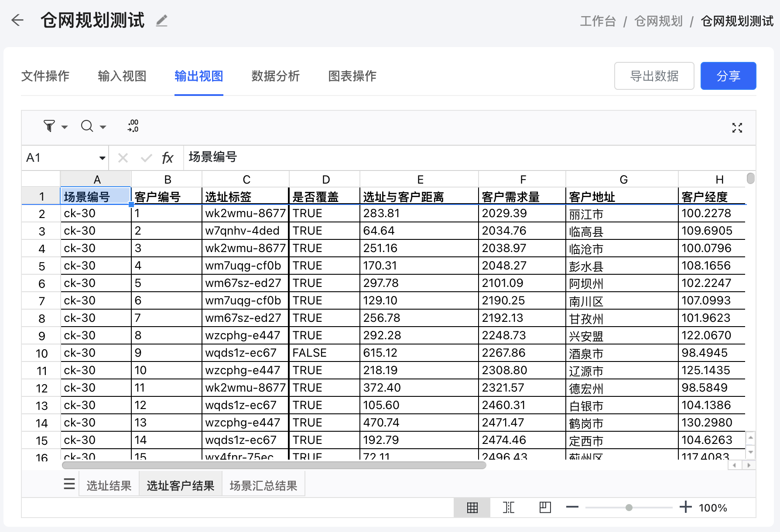Viewport: 780px width, 532px height.
Task: Expand the search dropdown arrow
Action: pyautogui.click(x=103, y=127)
